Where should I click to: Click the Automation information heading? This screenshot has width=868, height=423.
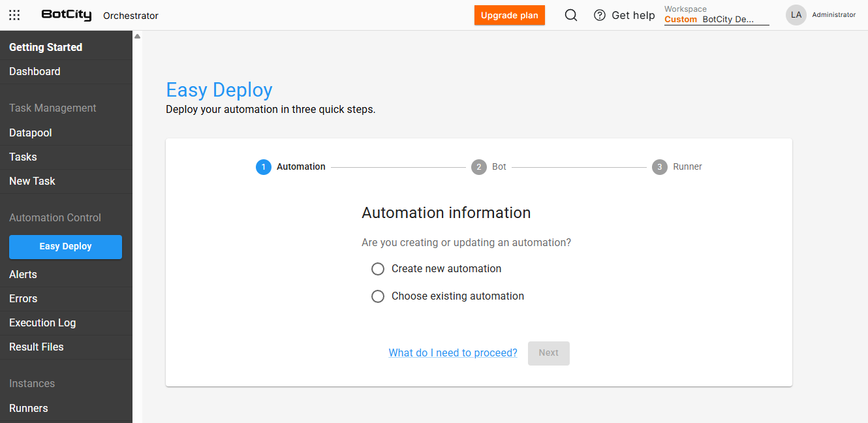(x=446, y=213)
